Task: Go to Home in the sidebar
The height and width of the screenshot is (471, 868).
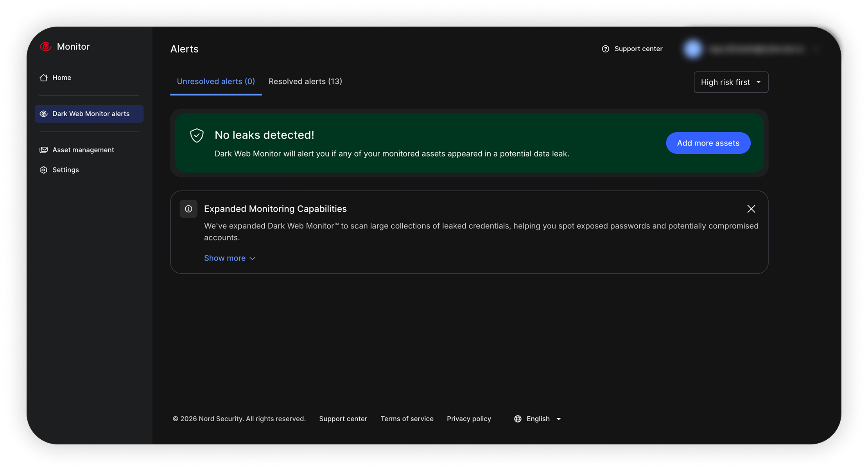Action: click(x=89, y=77)
